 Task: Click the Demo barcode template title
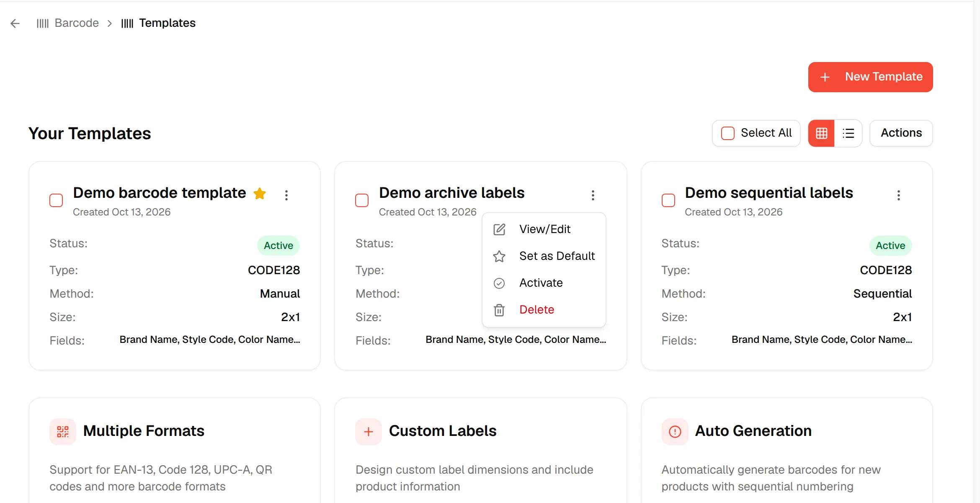tap(160, 193)
